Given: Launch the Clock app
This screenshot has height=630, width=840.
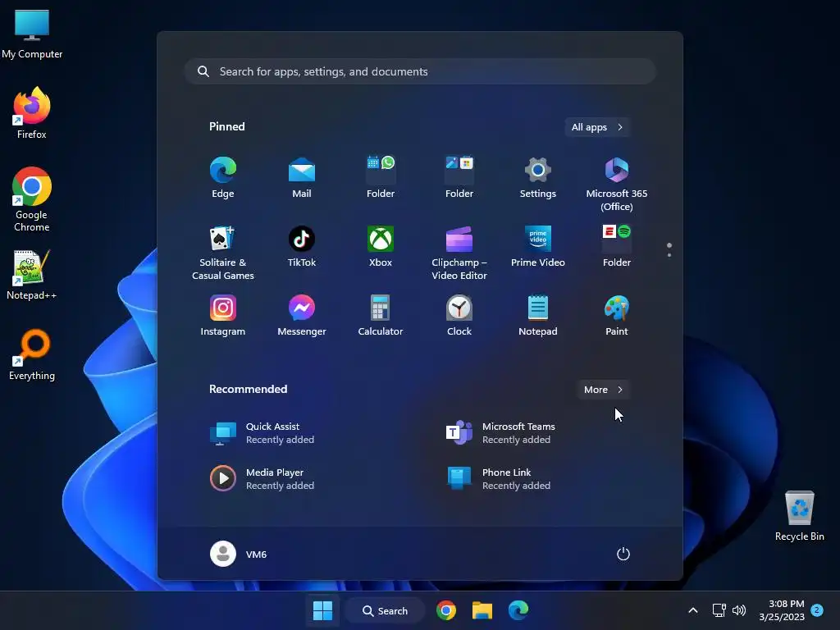Looking at the screenshot, I should tap(459, 316).
